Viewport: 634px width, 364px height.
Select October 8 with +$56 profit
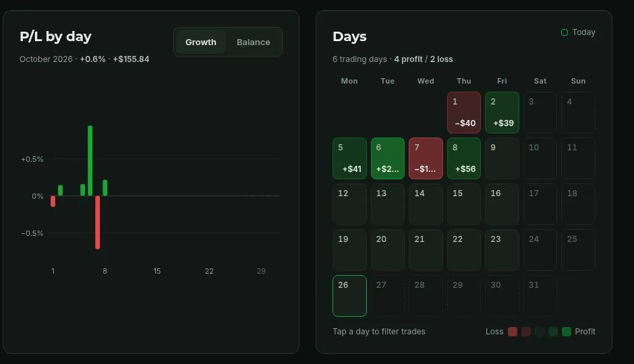[x=464, y=158]
